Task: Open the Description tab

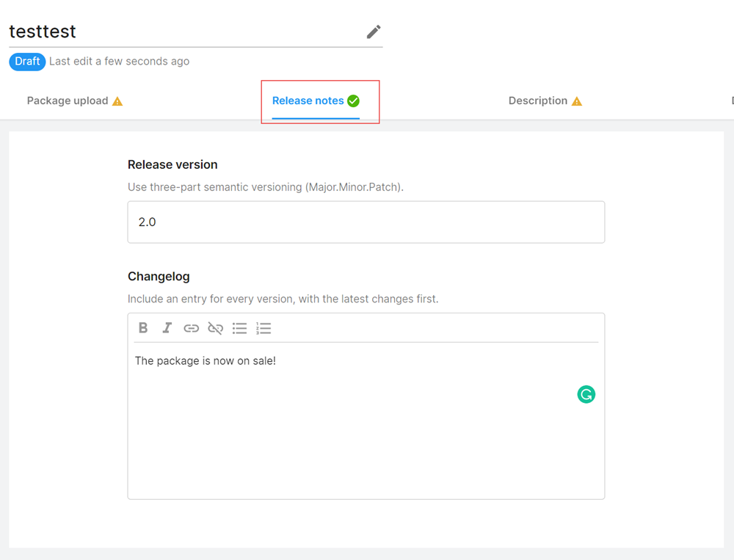Action: pos(545,101)
